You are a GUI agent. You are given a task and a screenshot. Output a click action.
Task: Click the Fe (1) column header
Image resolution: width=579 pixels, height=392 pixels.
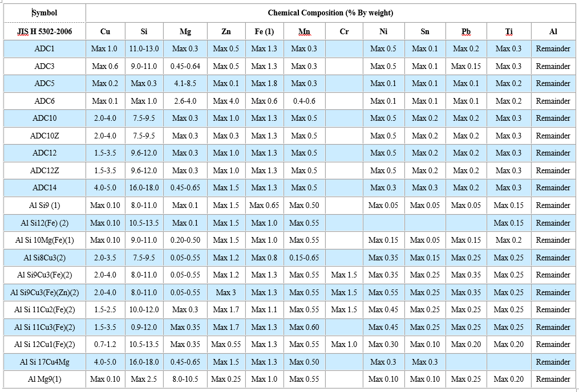[264, 31]
